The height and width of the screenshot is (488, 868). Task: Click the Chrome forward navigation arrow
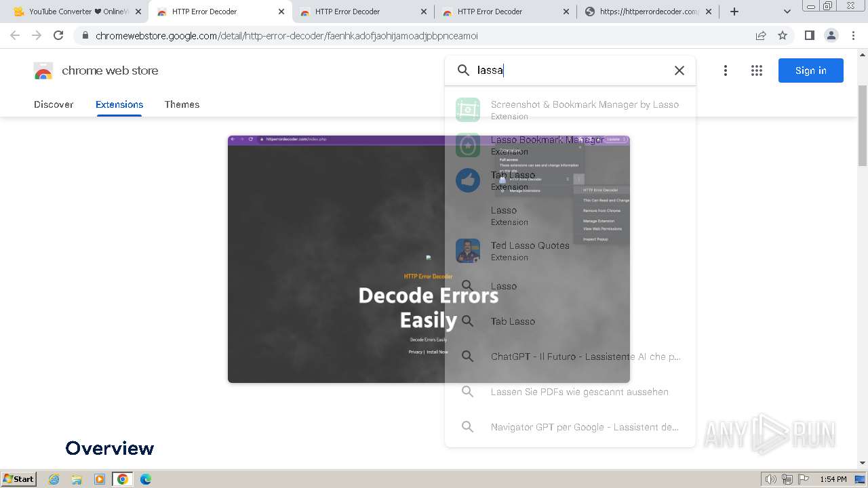37,35
